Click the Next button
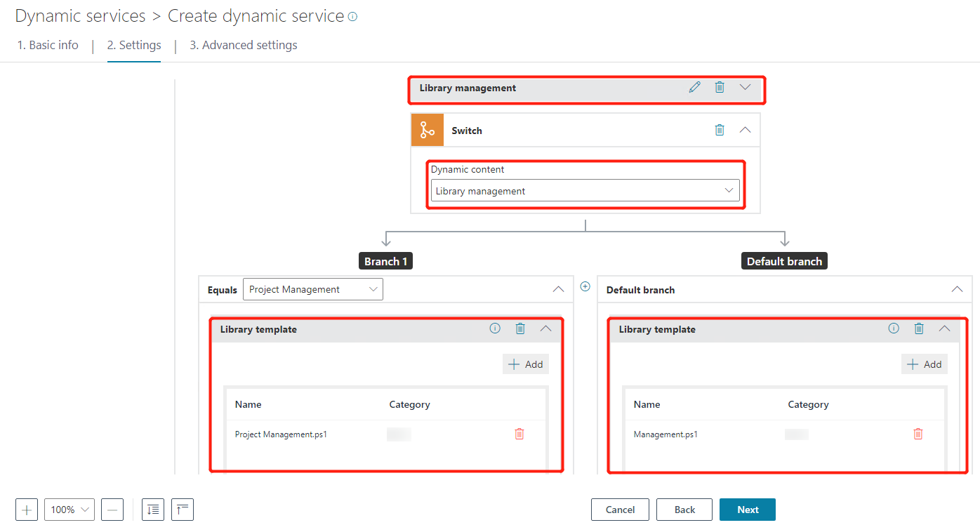The width and height of the screenshot is (980, 525). click(747, 510)
